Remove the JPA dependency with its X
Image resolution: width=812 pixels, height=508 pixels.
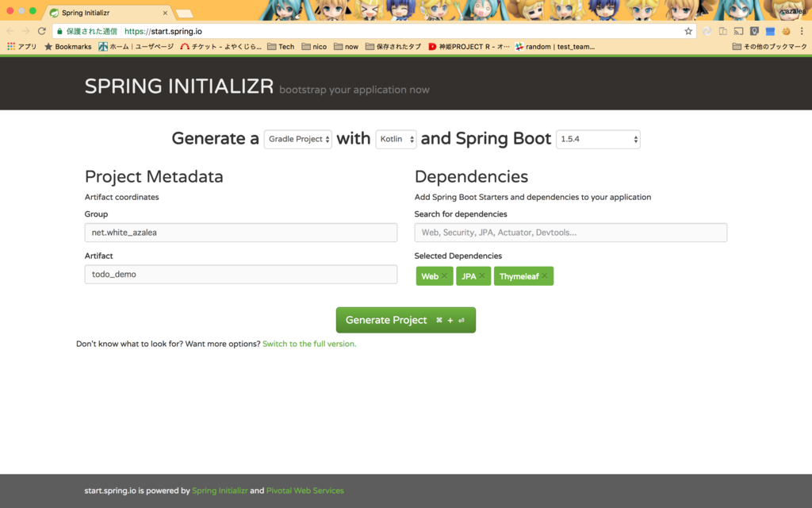482,275
